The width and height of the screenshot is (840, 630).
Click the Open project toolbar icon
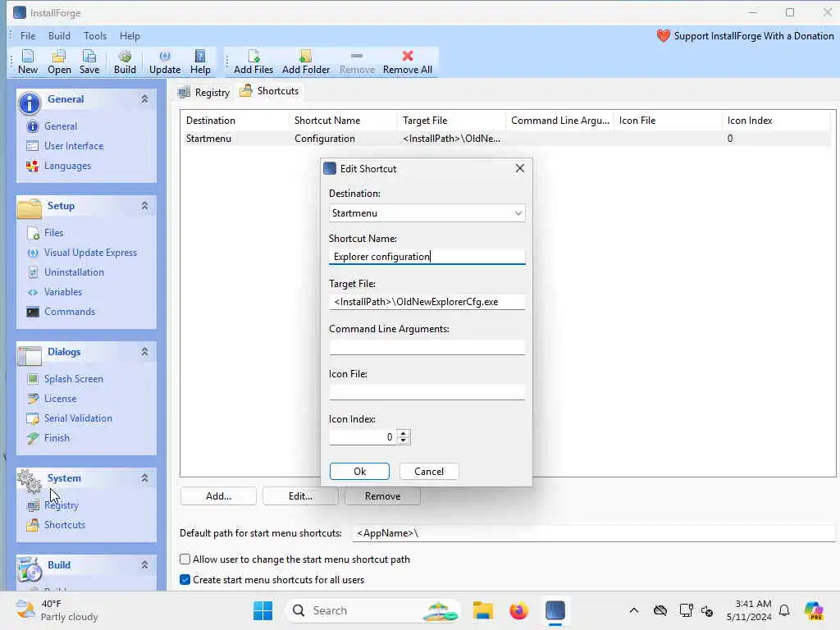59,62
